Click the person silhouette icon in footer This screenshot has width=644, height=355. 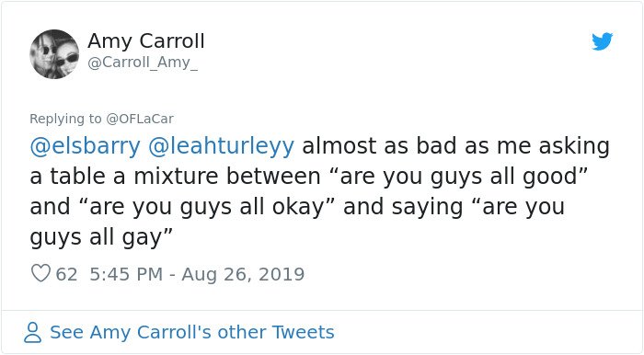[x=32, y=332]
